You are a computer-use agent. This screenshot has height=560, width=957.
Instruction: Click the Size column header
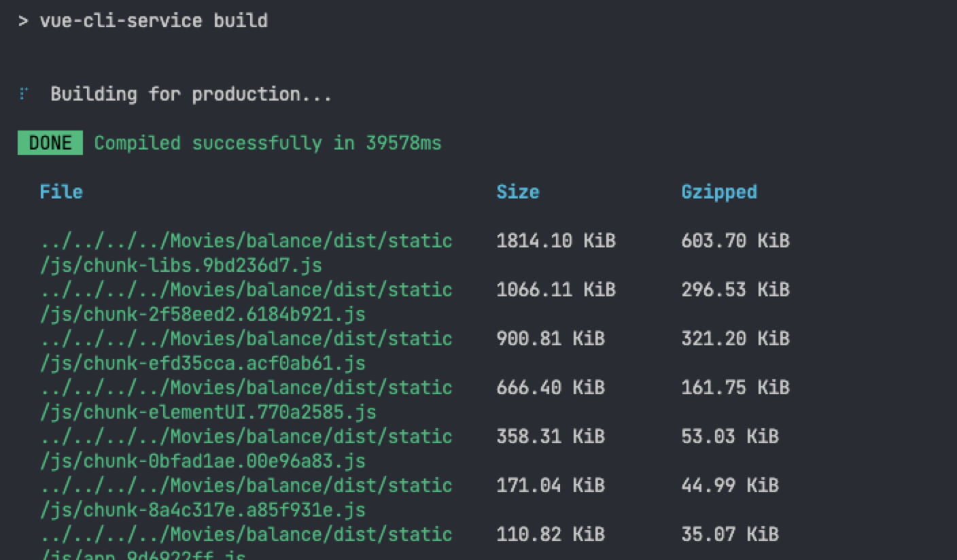(517, 192)
